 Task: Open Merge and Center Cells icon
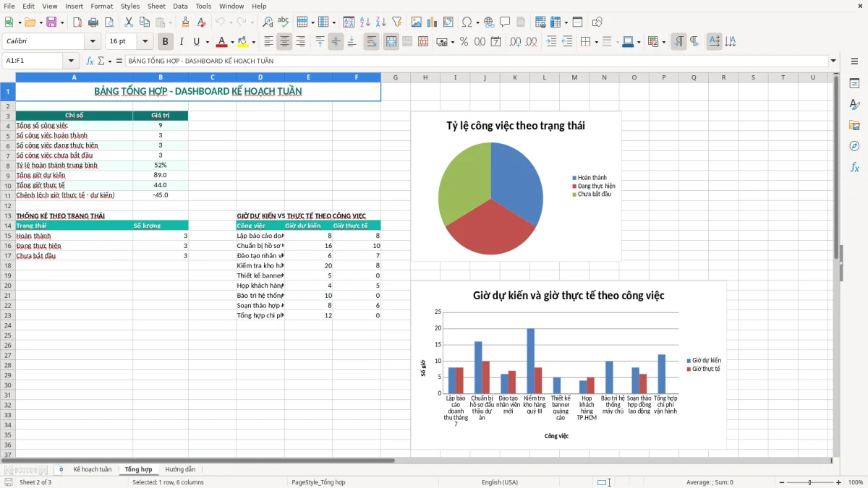(391, 42)
